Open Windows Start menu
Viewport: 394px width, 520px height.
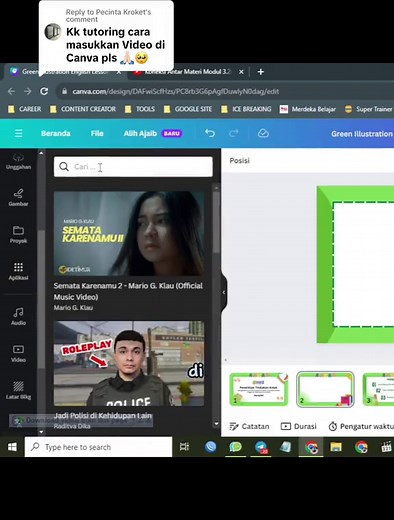[12, 447]
